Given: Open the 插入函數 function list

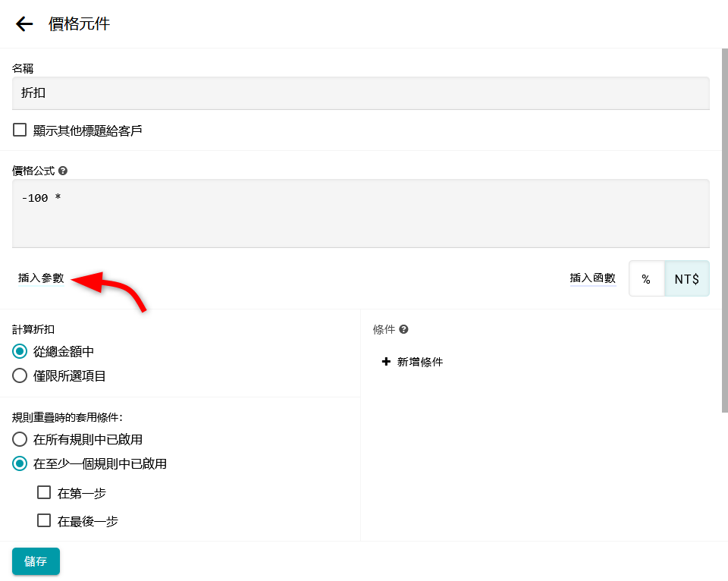Looking at the screenshot, I should coord(592,278).
